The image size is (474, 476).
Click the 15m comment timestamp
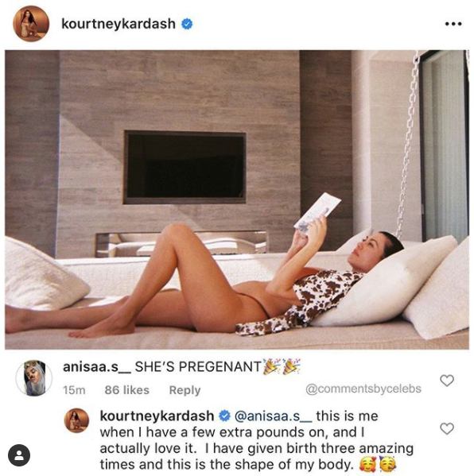click(74, 390)
